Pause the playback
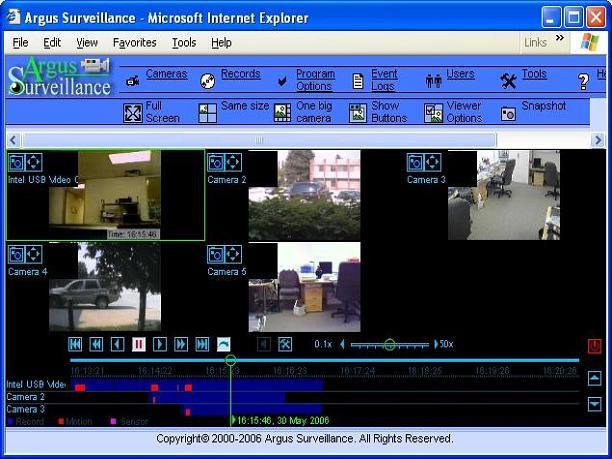The width and height of the screenshot is (612, 459). pos(139,344)
